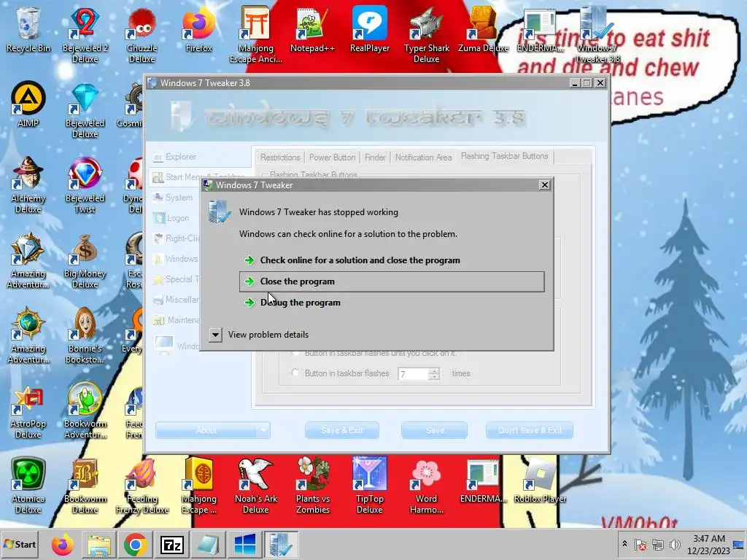Click the Save & Exit button
This screenshot has width=747, height=560.
[x=341, y=430]
